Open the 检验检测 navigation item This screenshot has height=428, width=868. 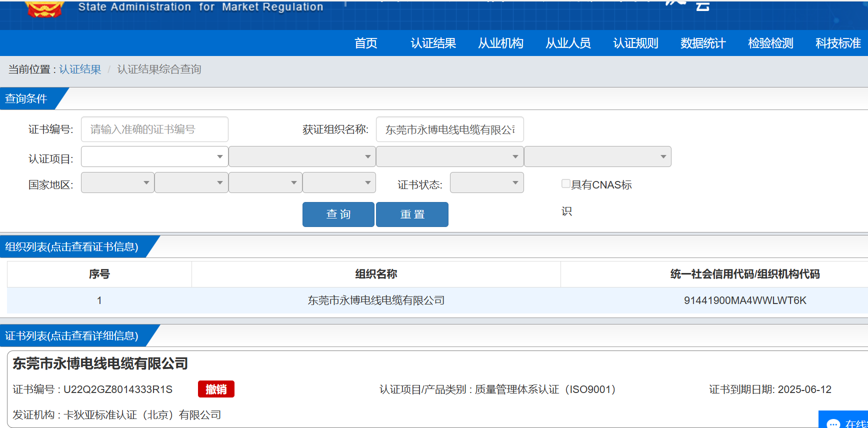tap(770, 43)
